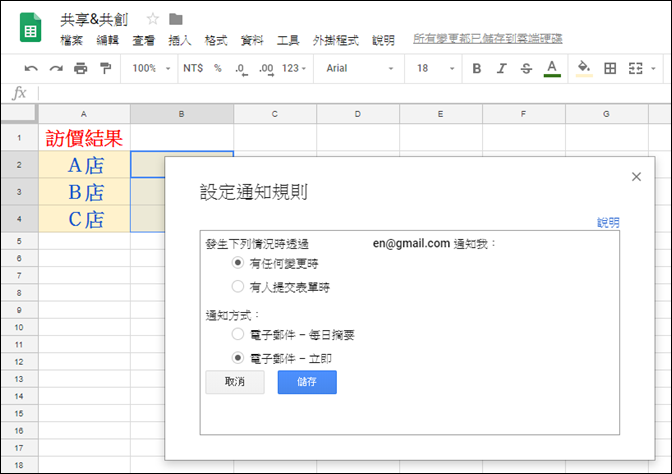Open the 工具 menu
This screenshot has width=672, height=474.
pyautogui.click(x=288, y=40)
